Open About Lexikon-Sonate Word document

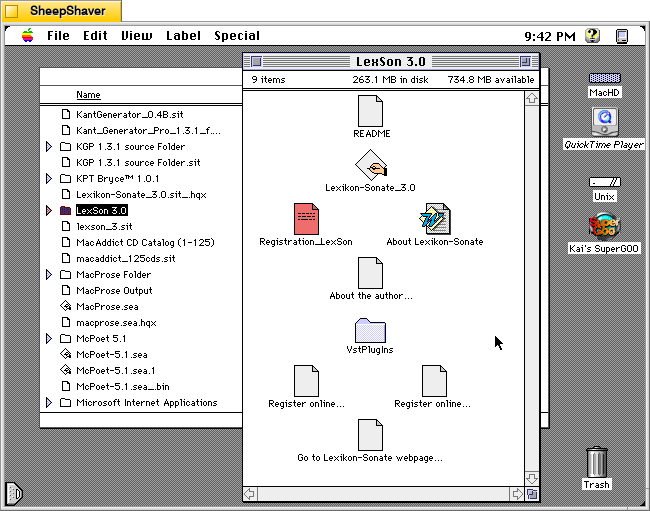[x=434, y=219]
